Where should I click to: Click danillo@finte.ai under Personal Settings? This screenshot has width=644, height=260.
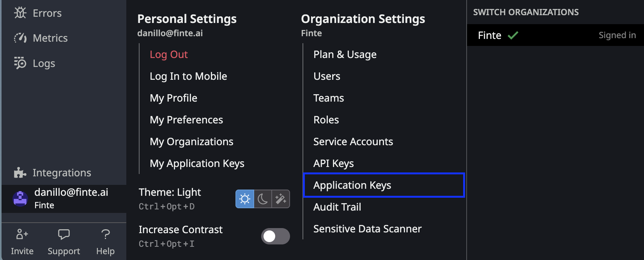[x=170, y=33]
